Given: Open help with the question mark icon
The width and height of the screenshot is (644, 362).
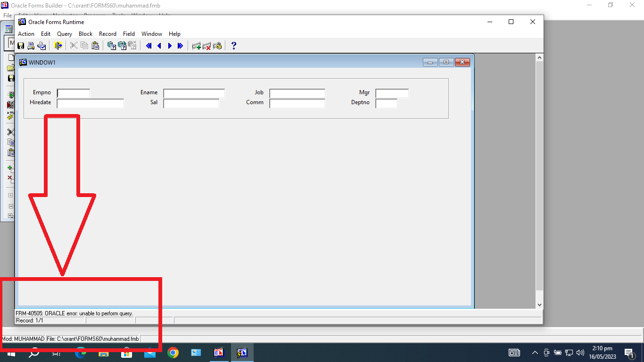Looking at the screenshot, I should point(233,46).
